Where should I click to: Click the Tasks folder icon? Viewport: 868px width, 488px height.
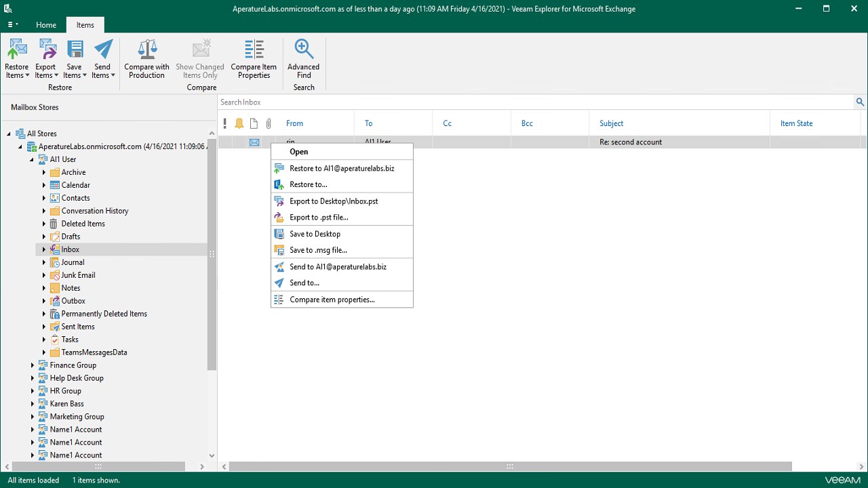pos(55,340)
